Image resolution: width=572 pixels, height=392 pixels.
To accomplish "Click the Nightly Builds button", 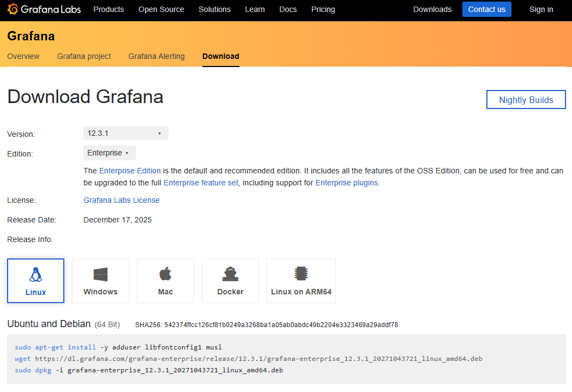I will [x=526, y=100].
